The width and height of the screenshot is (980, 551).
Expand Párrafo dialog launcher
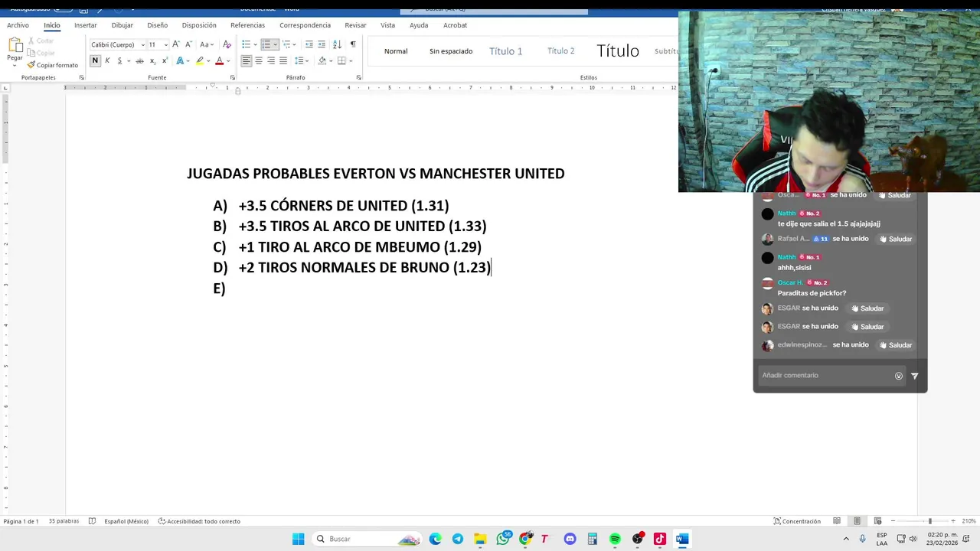click(x=358, y=77)
